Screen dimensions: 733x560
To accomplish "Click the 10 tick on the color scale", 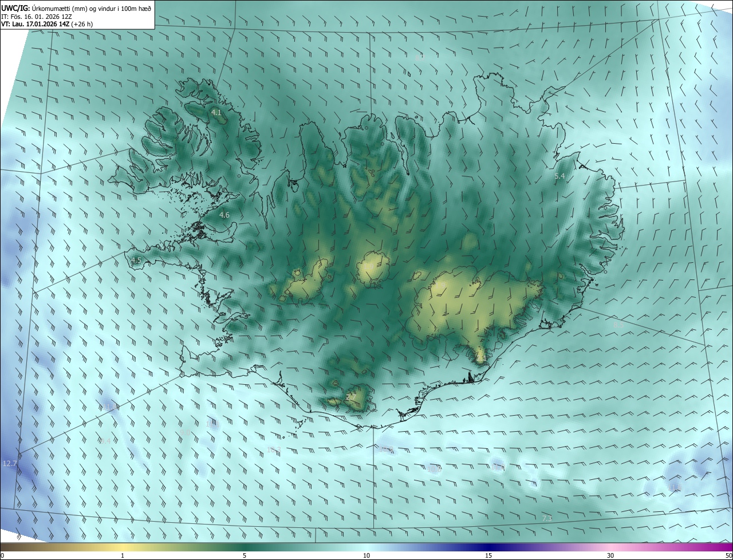I will click(x=366, y=555).
